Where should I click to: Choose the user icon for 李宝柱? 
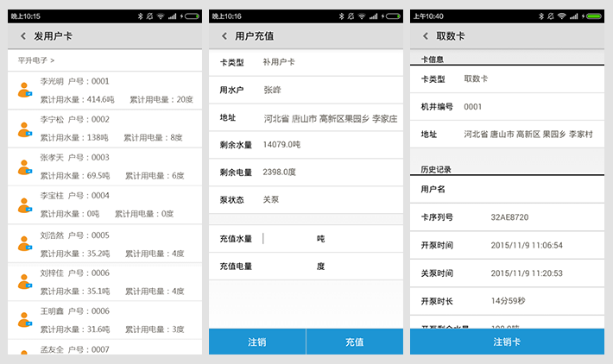24,205
